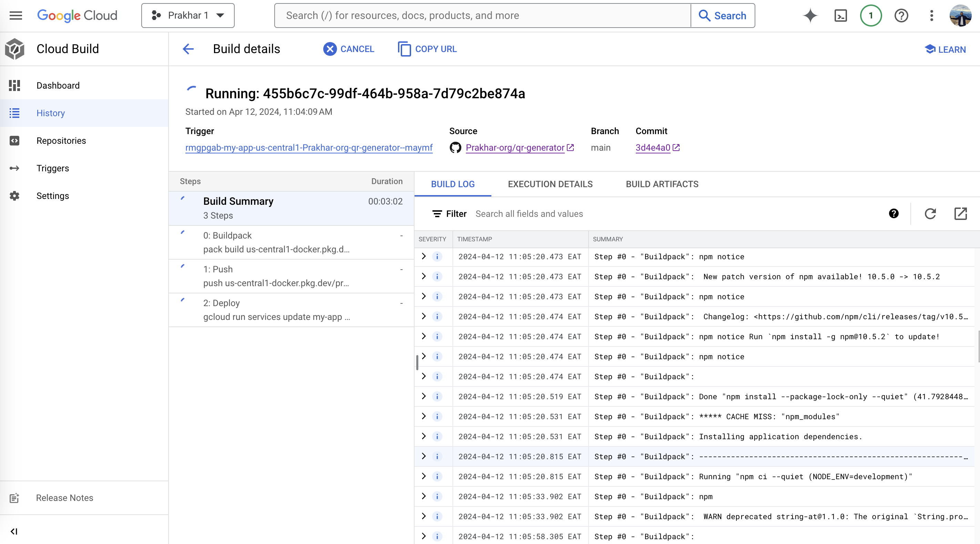This screenshot has width=980, height=544.
Task: Go back using the back arrow
Action: click(x=188, y=49)
